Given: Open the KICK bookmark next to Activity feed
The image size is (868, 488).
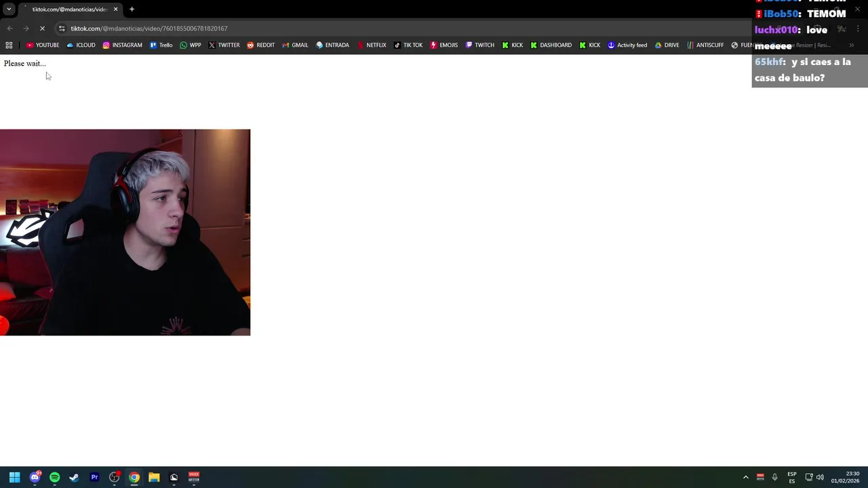Looking at the screenshot, I should pos(589,45).
